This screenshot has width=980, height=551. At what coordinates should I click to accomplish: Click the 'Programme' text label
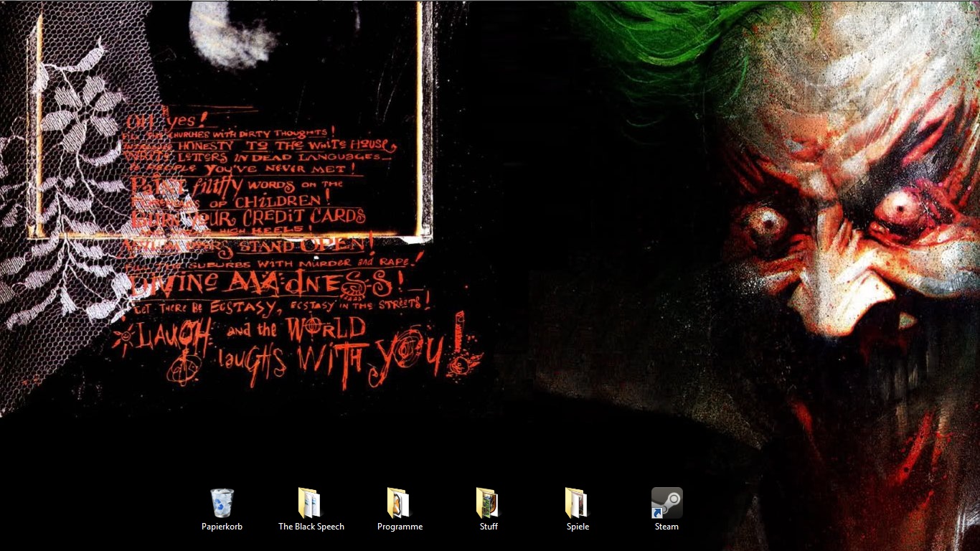click(x=400, y=527)
